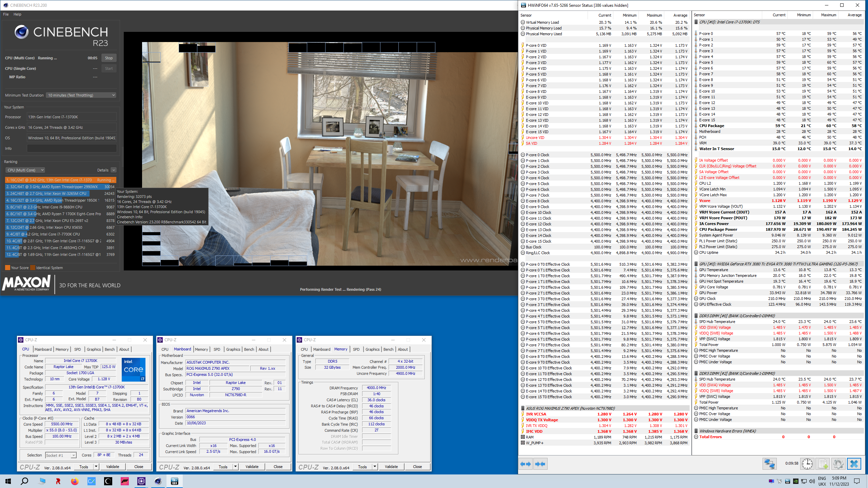The height and width of the screenshot is (488, 868).
Task: Switch to SPD tab in Mainboard CPU-Z
Action: click(217, 349)
